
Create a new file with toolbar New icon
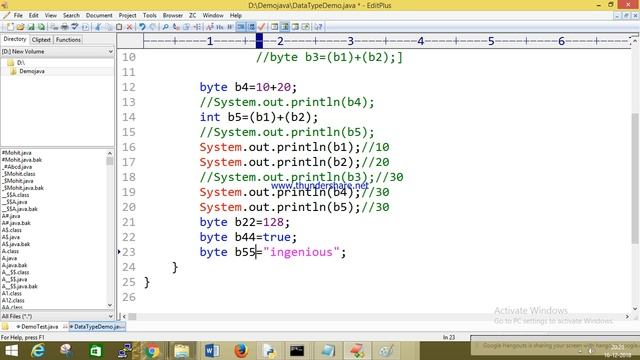coord(10,27)
